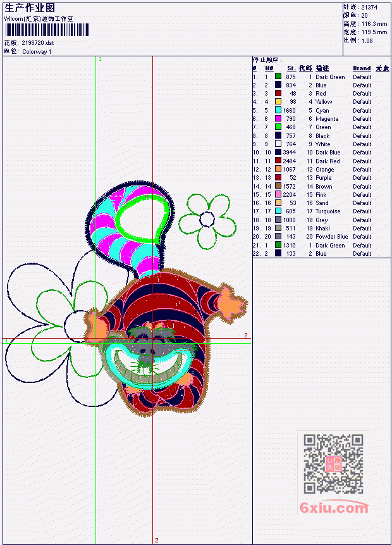This screenshot has height=545, width=392.
Task: Click the Turquoise swatch in row 17
Action: (278, 211)
